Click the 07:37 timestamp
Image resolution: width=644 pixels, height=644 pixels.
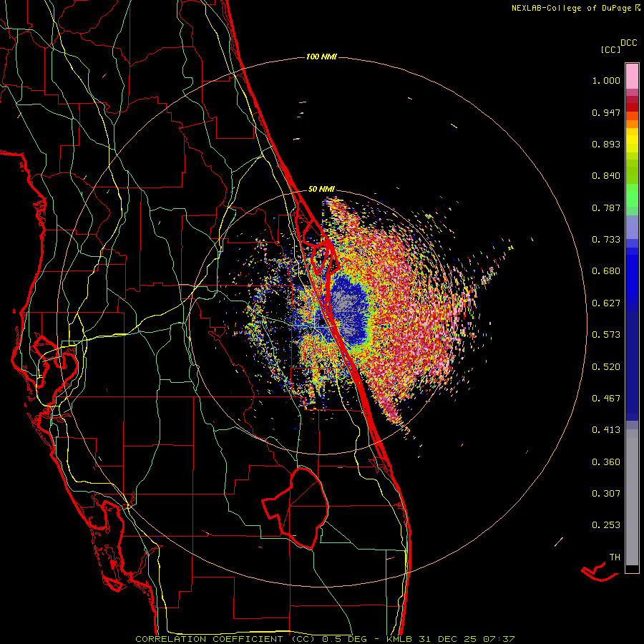tap(499, 639)
